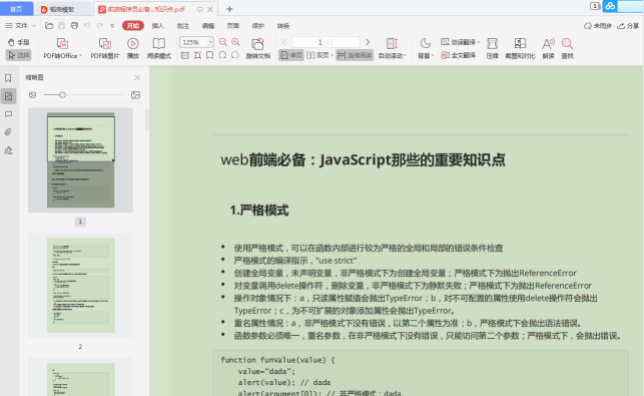Toggle continuous reading mode

pos(355,55)
